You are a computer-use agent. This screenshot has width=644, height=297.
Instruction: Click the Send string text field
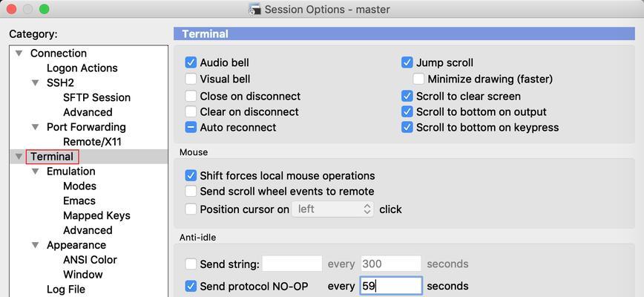tap(292, 264)
